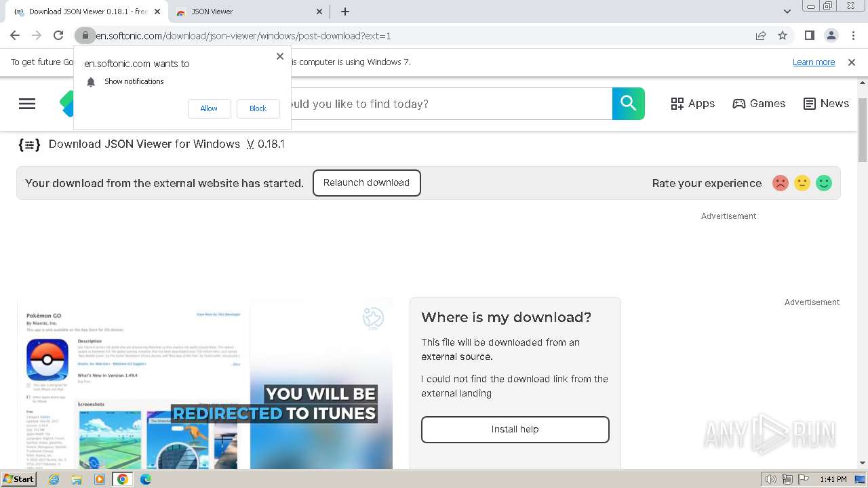Share this page icon in address bar
Image resolution: width=868 pixels, height=488 pixels.
click(x=761, y=35)
